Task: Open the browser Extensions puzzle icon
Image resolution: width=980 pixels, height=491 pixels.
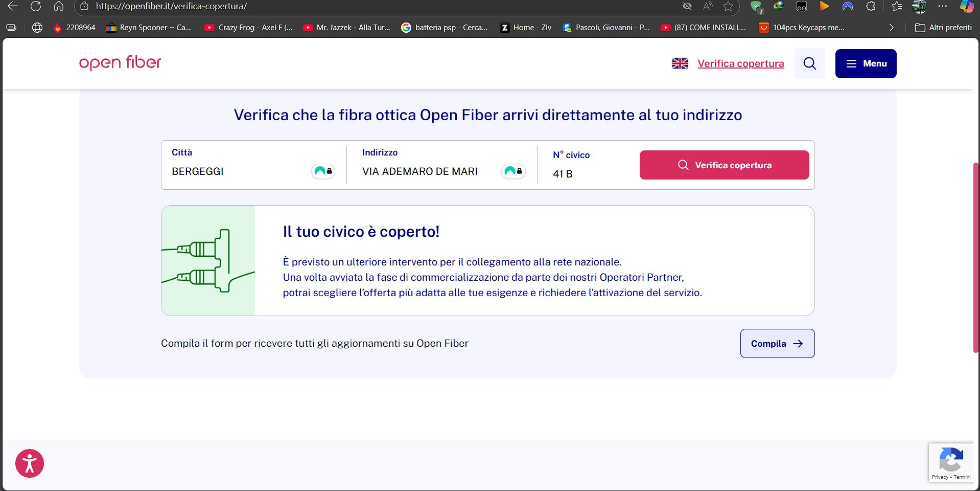Action: point(871,7)
